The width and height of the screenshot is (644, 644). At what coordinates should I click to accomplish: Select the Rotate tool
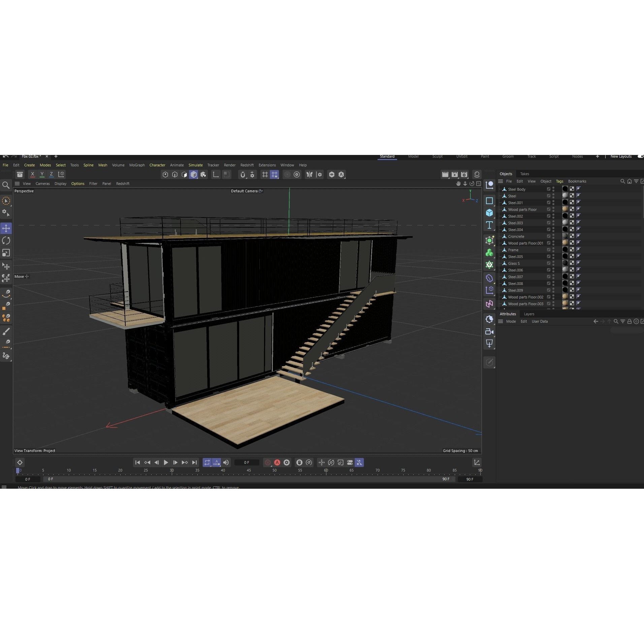[6, 240]
